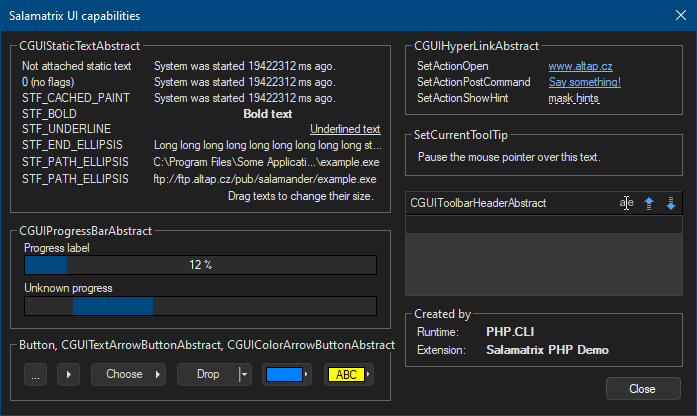697x416 pixels.
Task: Click the rename icon in CGUIToolbarHeaderAbstract
Action: 626,203
